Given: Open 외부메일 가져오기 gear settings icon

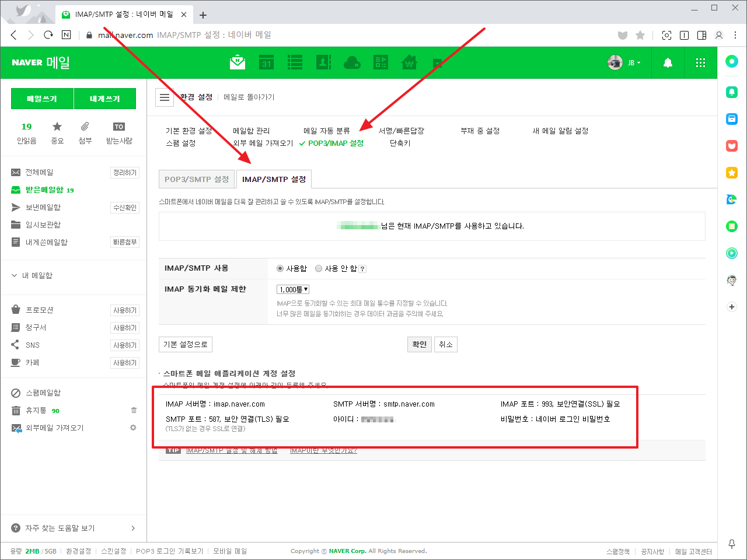Looking at the screenshot, I should pos(133,428).
